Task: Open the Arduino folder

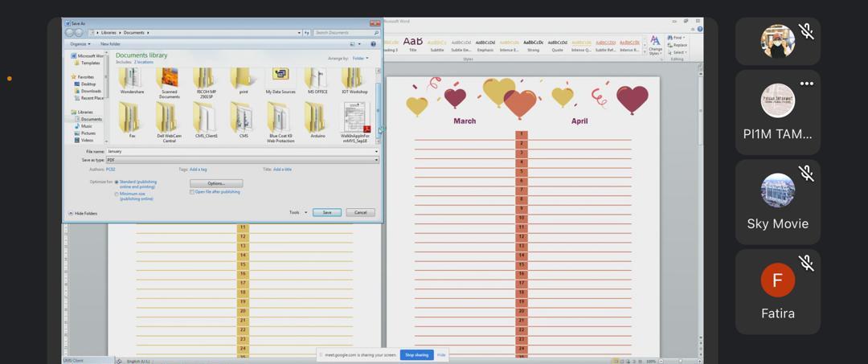Action: (317, 120)
